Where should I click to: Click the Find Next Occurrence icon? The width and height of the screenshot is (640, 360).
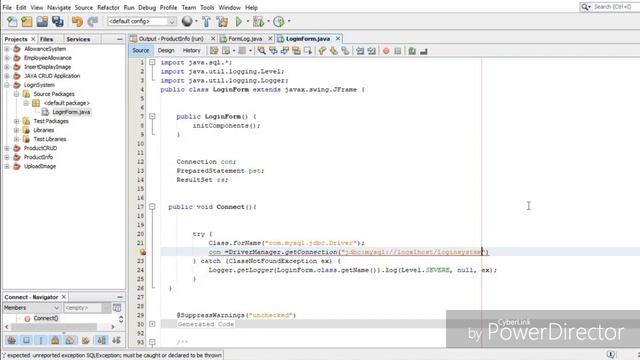click(x=284, y=51)
